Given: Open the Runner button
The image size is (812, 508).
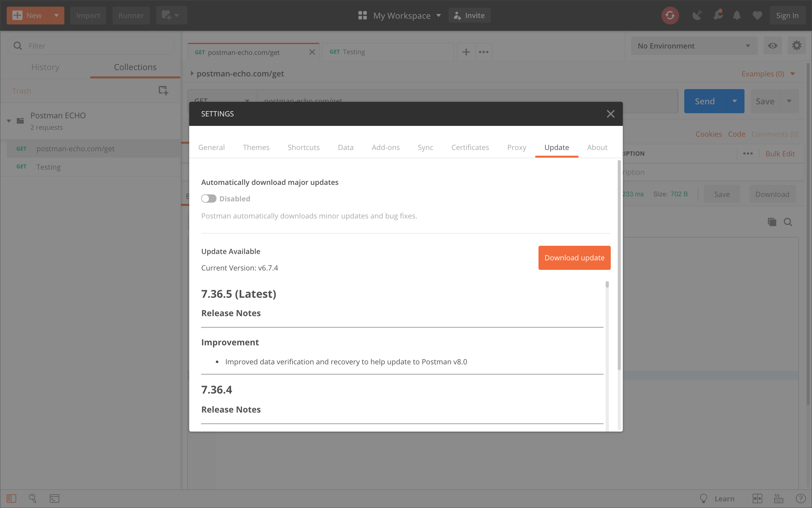Looking at the screenshot, I should tap(131, 16).
